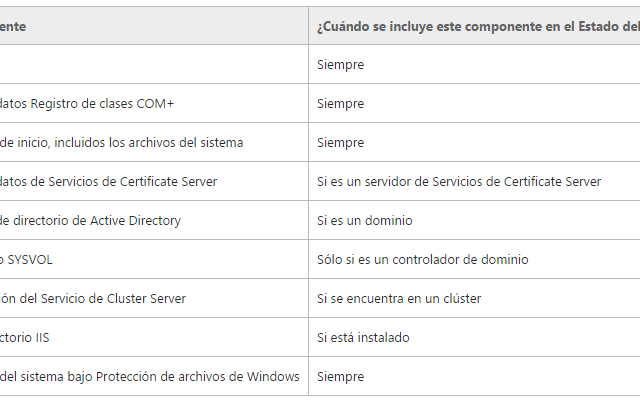Click the Si es un dominio cell
Viewport: 640px width, 402px height.
pos(474,220)
